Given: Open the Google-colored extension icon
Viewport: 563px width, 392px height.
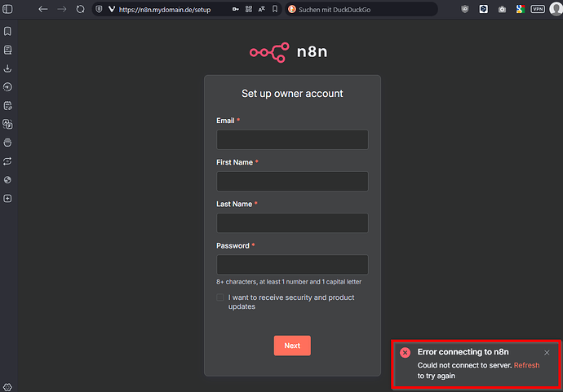Looking at the screenshot, I should point(521,9).
